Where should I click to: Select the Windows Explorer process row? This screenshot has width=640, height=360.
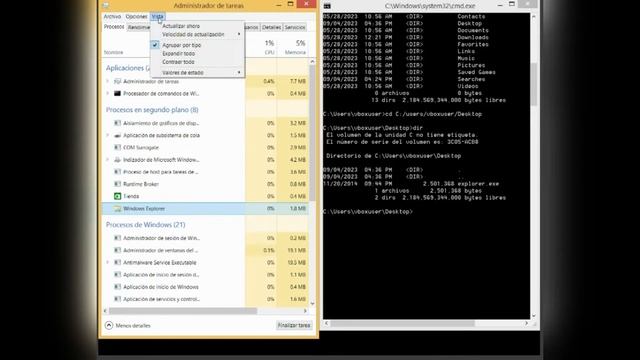(205, 209)
